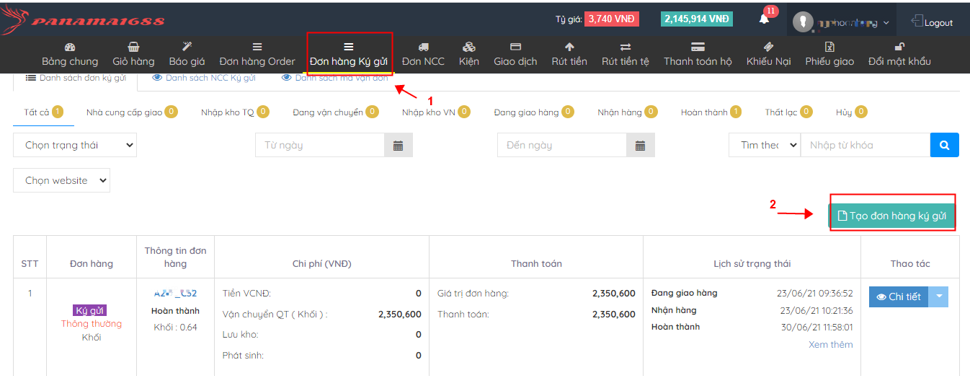Switch to Danh sách đơn ký gửi tab
This screenshot has height=376, width=970.
75,78
